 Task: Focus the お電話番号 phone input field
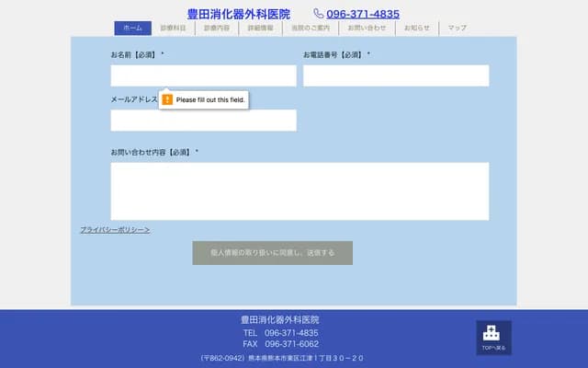tap(396, 75)
